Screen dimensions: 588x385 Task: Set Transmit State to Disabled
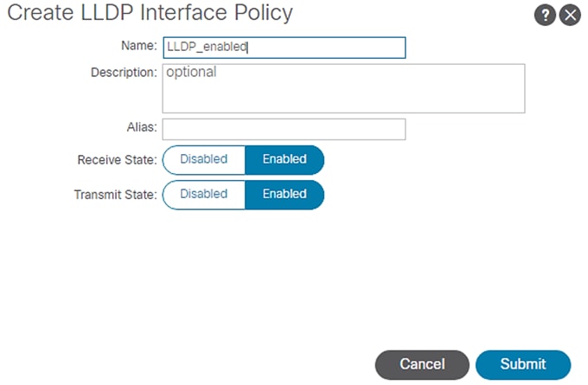(204, 194)
